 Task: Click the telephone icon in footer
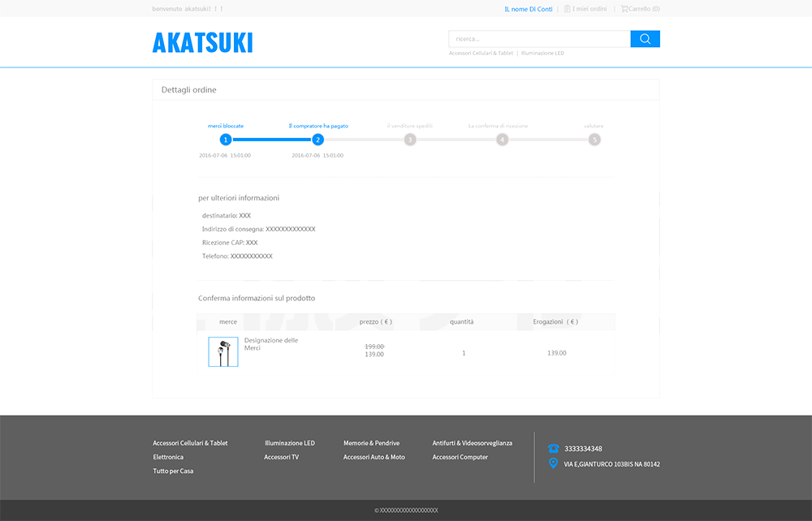(x=553, y=449)
